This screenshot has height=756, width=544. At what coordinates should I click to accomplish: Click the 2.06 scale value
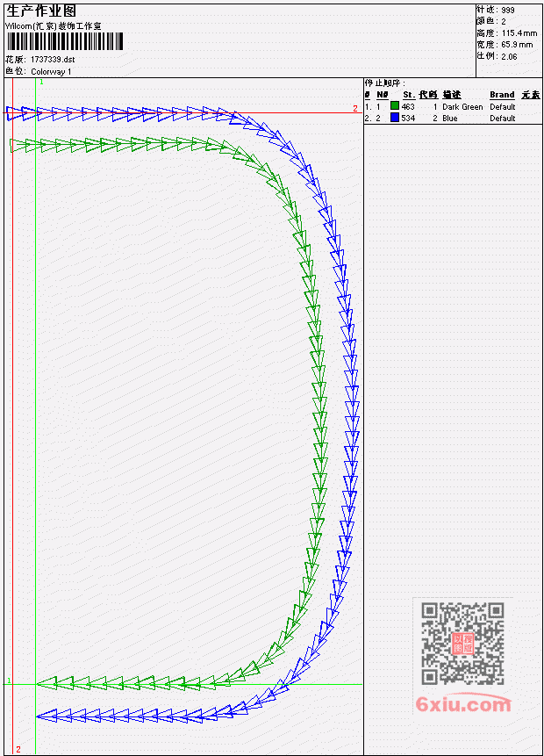[x=509, y=56]
